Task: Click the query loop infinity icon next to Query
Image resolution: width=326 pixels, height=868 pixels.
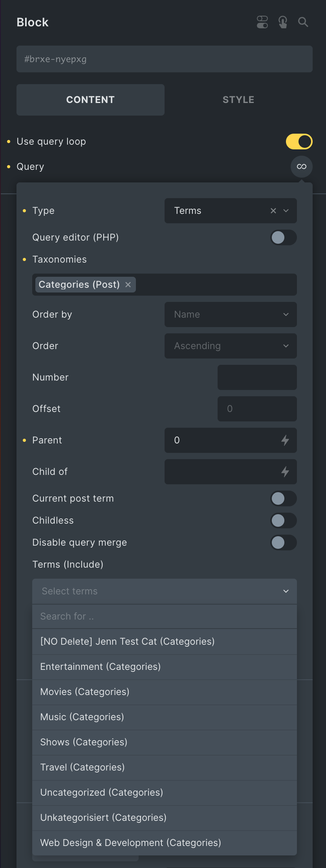Action: [x=301, y=166]
